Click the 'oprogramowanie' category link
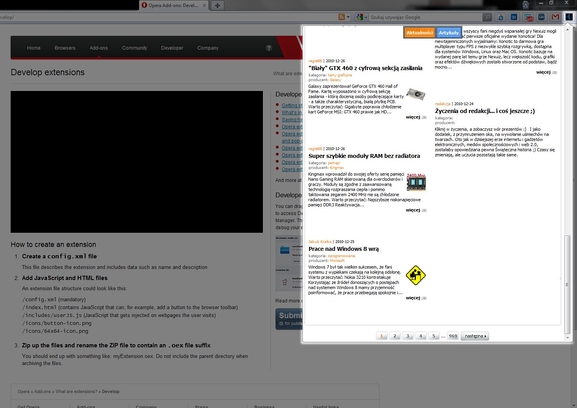The image size is (577, 408). pyautogui.click(x=341, y=256)
